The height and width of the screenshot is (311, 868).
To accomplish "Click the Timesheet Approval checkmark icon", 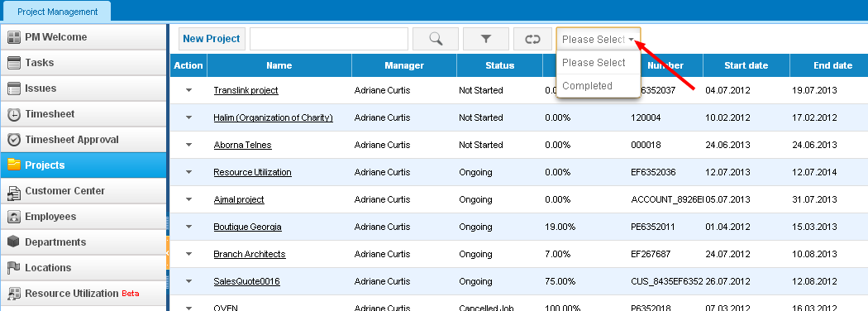I will click(x=14, y=140).
